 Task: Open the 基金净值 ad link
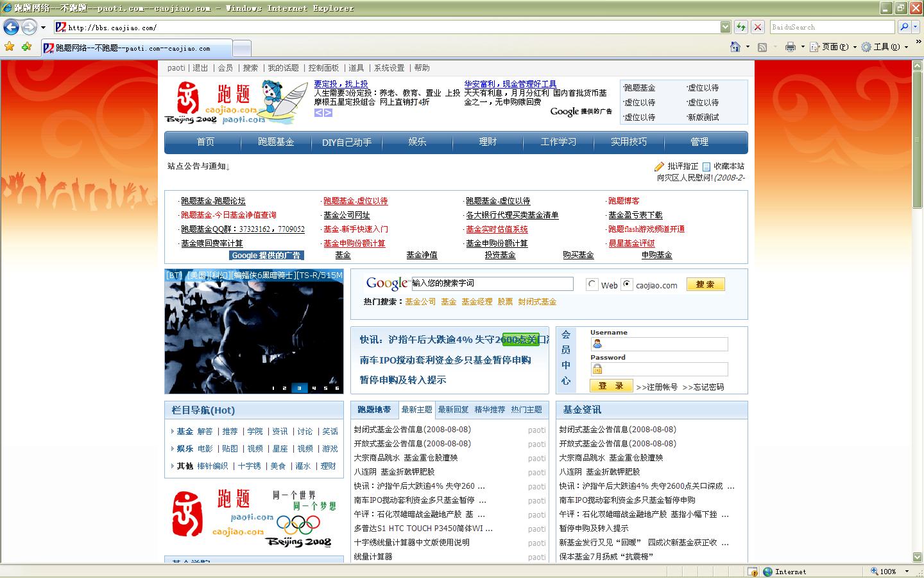click(422, 255)
